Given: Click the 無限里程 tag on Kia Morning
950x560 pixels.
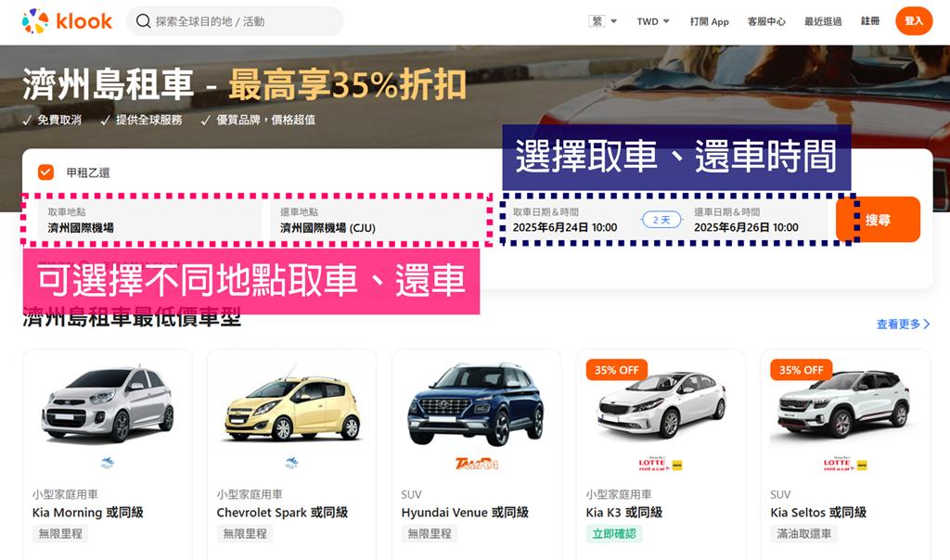Looking at the screenshot, I should [60, 534].
